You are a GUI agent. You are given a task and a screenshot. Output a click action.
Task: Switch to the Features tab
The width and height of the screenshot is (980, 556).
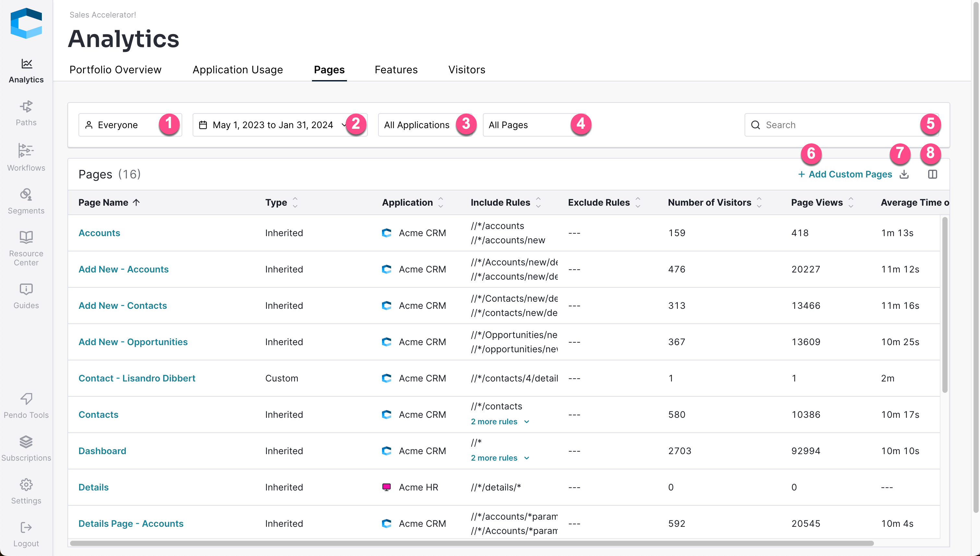(x=396, y=69)
